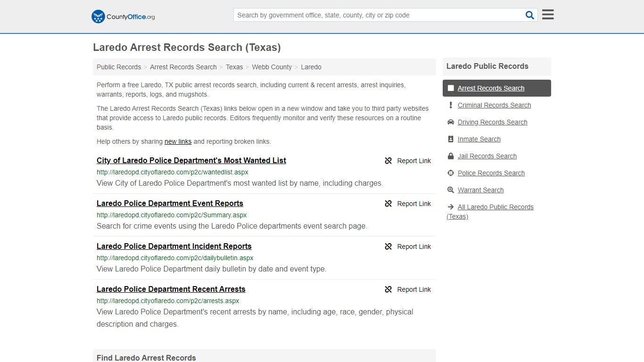Click broken-link icon beside Recent Arrests
This screenshot has width=644, height=362.
point(388,289)
